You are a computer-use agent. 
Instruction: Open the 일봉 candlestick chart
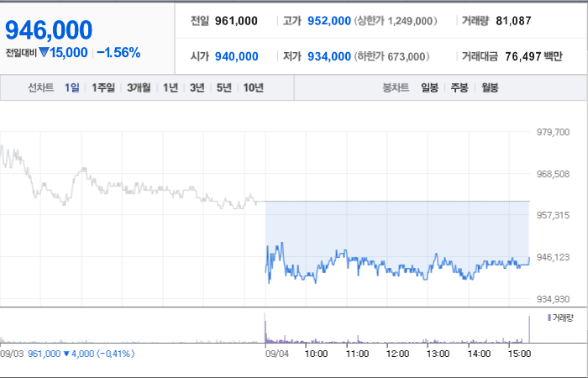coord(430,87)
